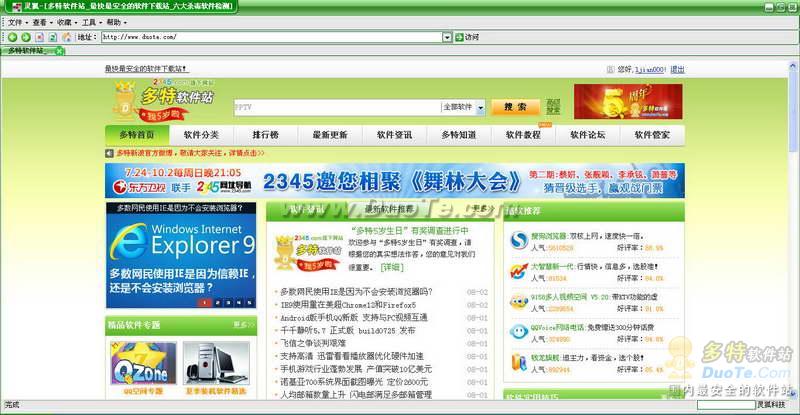
Task: Click the QQ penguin software icon
Action: click(x=517, y=331)
